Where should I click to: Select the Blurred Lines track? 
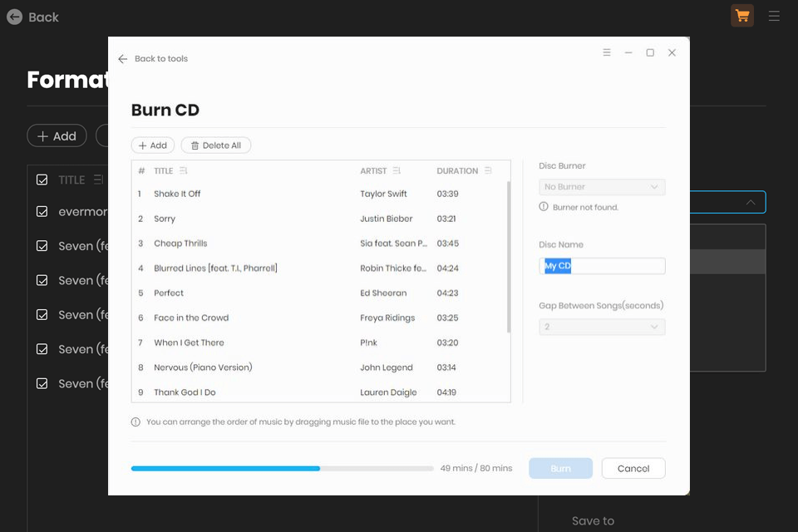point(321,268)
